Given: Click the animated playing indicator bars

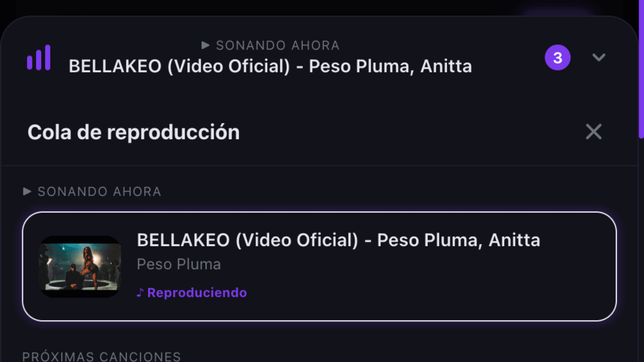Looking at the screenshot, I should point(38,58).
